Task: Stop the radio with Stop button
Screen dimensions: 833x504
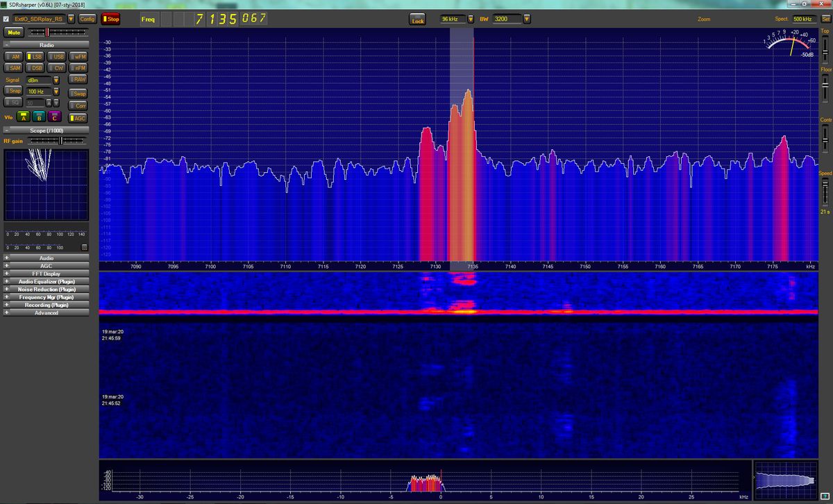Action: click(x=110, y=19)
